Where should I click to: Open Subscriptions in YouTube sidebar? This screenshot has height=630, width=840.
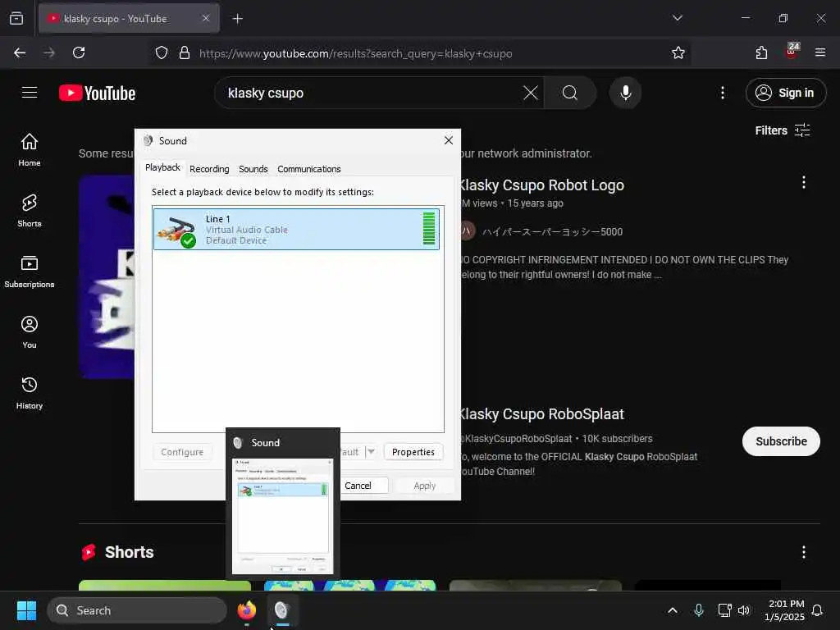coord(30,271)
